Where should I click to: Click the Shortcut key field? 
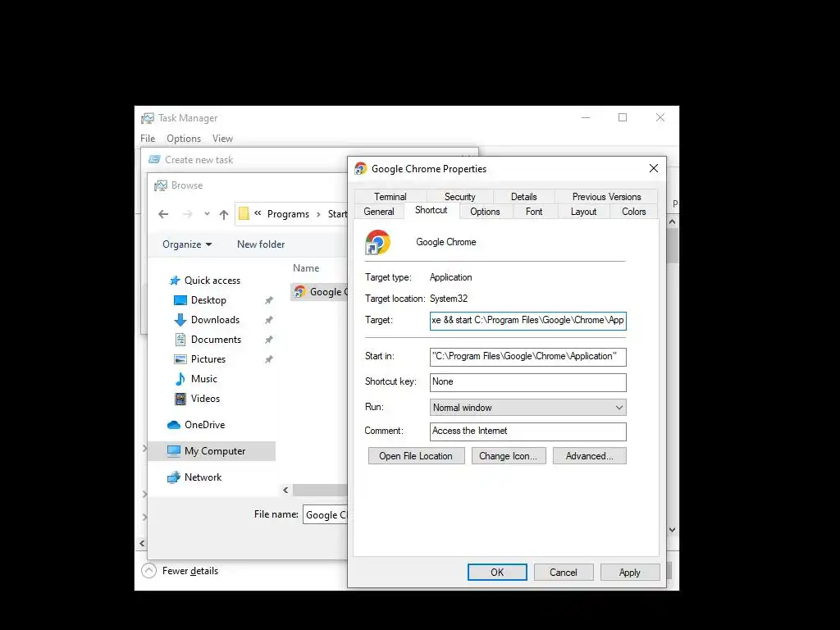(527, 382)
